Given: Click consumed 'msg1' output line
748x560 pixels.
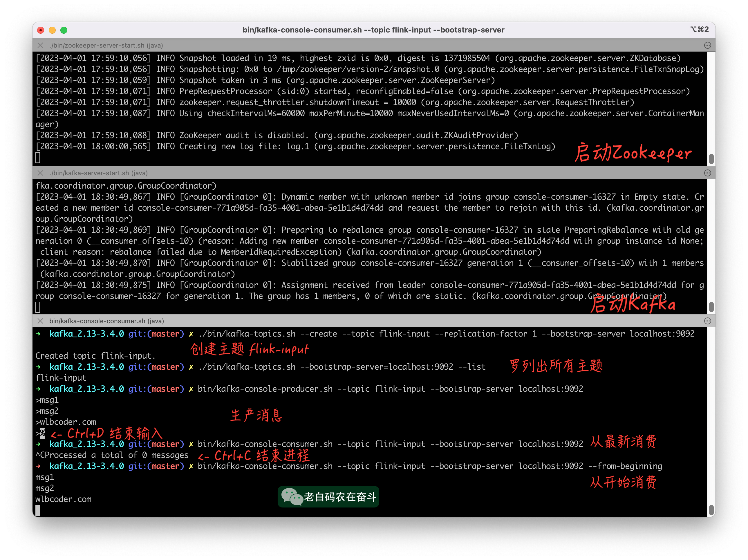Looking at the screenshot, I should click(45, 477).
